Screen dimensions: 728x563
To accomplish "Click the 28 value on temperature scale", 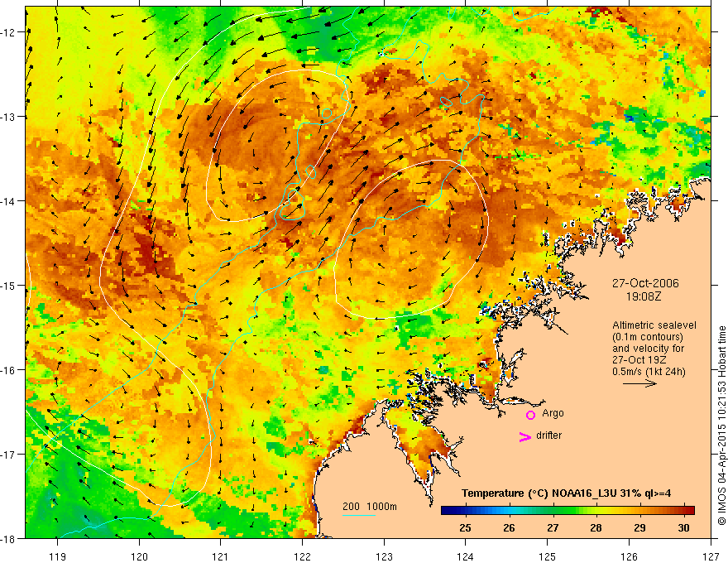I will tap(596, 527).
